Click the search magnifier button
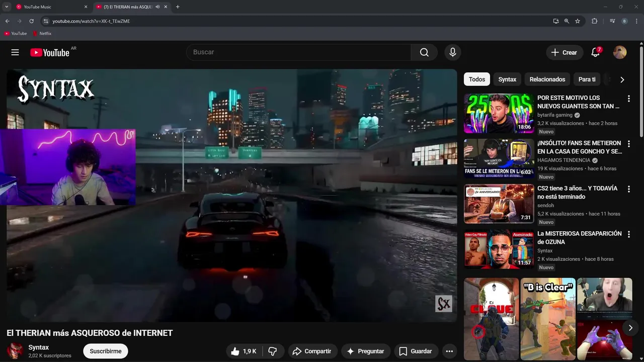The height and width of the screenshot is (362, 644). click(424, 52)
